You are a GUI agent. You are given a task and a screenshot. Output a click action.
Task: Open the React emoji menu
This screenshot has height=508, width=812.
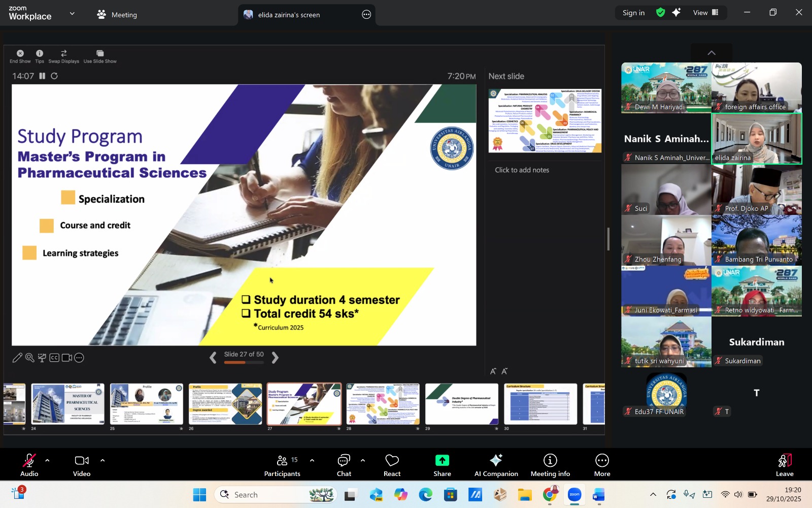[392, 465]
